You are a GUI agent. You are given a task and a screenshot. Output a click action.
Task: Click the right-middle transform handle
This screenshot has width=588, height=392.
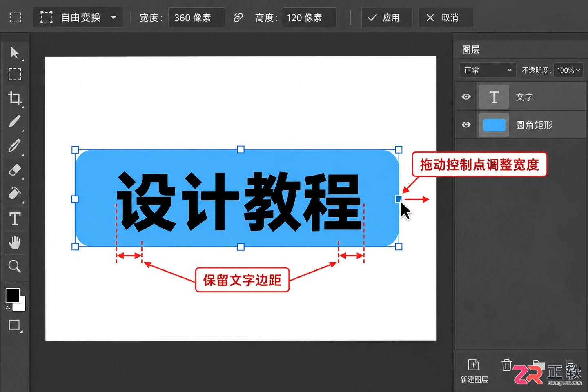coord(399,199)
